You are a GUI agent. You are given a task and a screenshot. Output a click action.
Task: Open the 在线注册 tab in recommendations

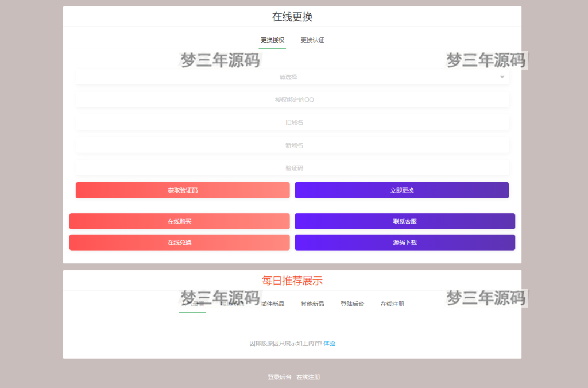coord(392,304)
